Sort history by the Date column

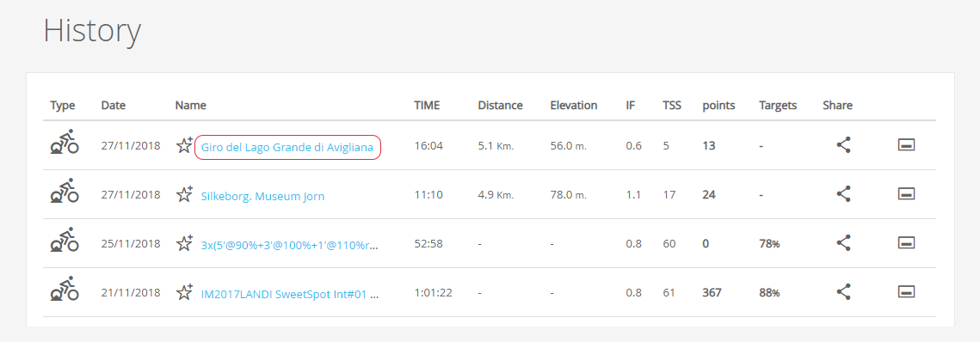point(113,106)
